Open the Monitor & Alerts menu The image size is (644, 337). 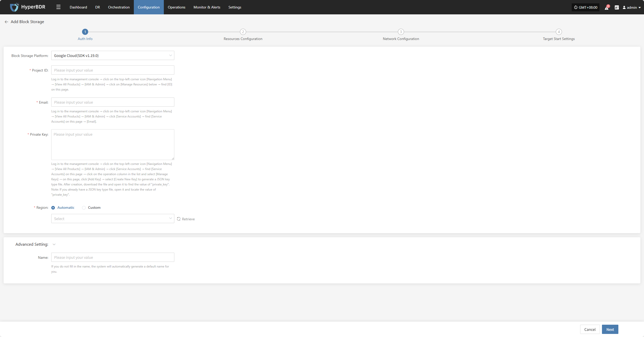click(207, 7)
